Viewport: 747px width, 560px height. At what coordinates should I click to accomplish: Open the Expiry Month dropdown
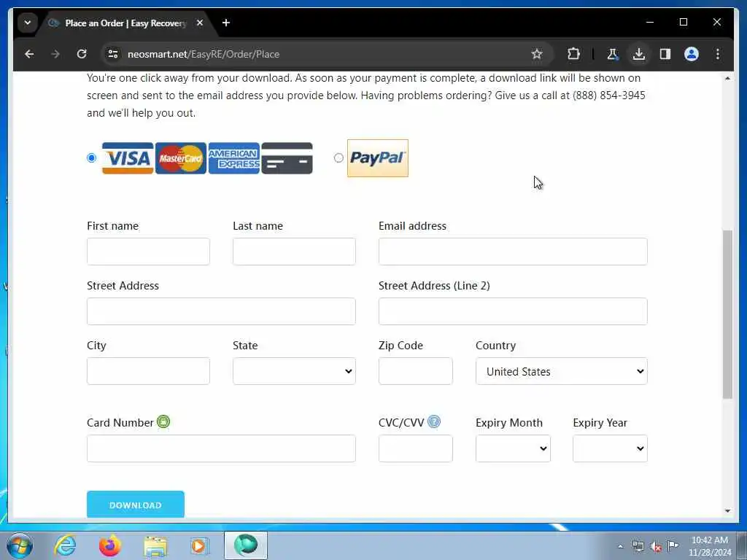click(x=513, y=448)
